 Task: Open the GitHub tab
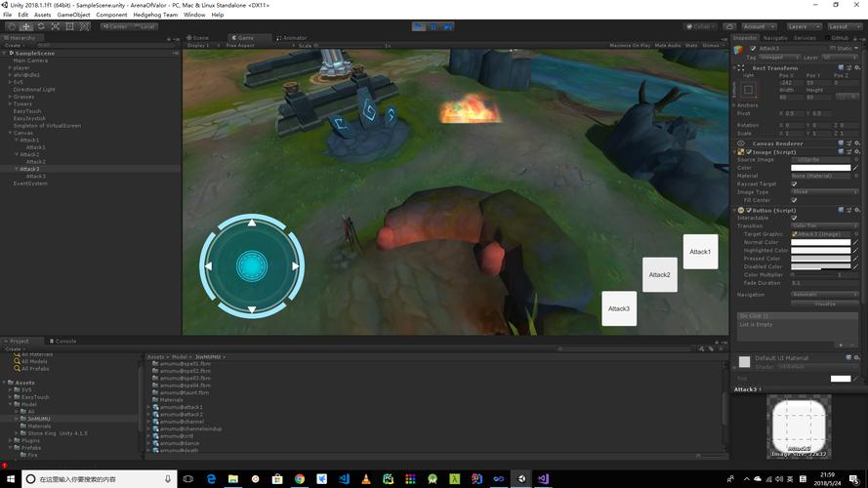(837, 38)
